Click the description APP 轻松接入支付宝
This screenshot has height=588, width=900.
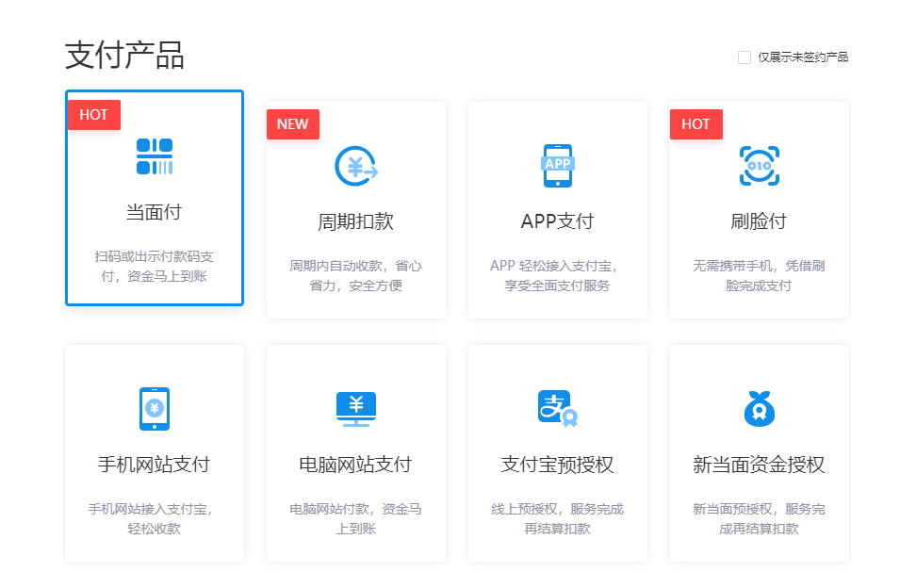click(x=554, y=275)
